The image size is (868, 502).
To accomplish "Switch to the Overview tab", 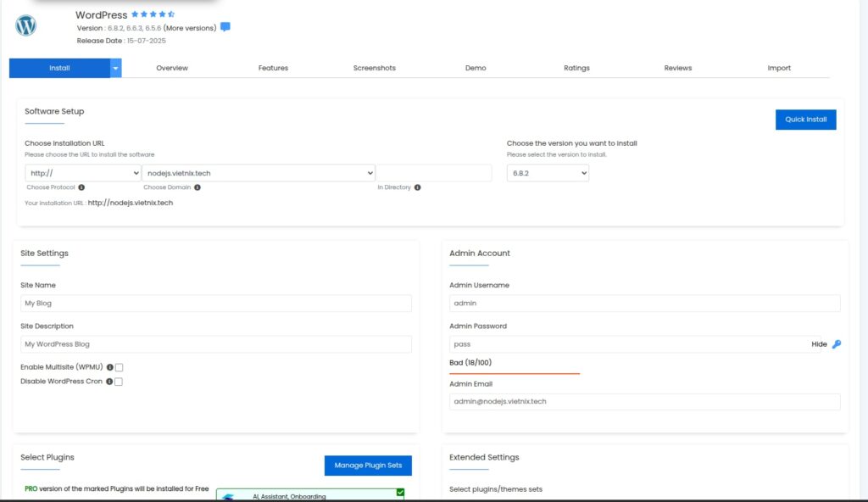I will pos(172,68).
